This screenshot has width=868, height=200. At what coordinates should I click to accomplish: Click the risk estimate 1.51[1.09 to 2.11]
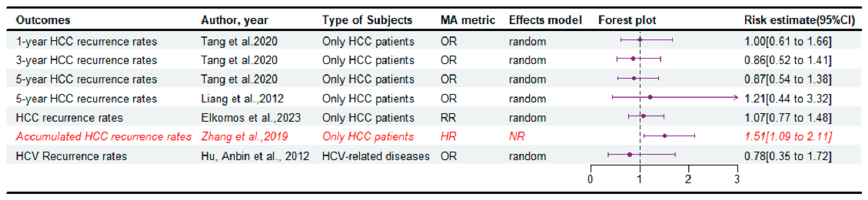788,136
